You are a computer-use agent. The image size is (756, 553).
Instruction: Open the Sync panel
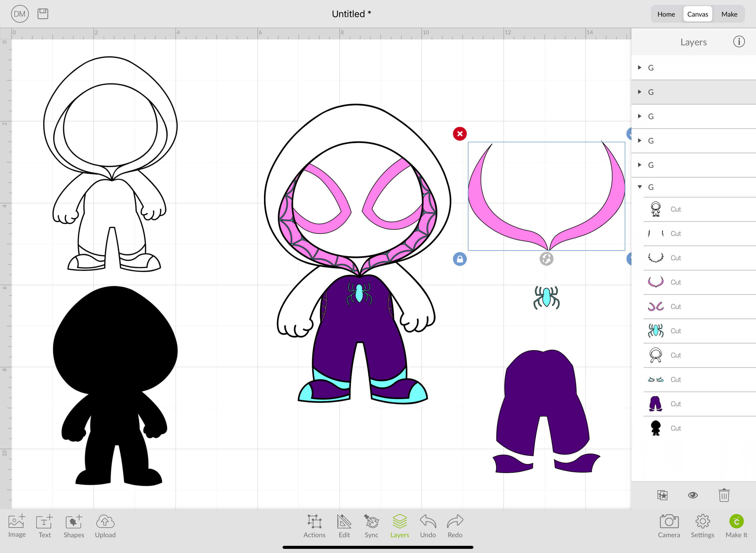[371, 526]
